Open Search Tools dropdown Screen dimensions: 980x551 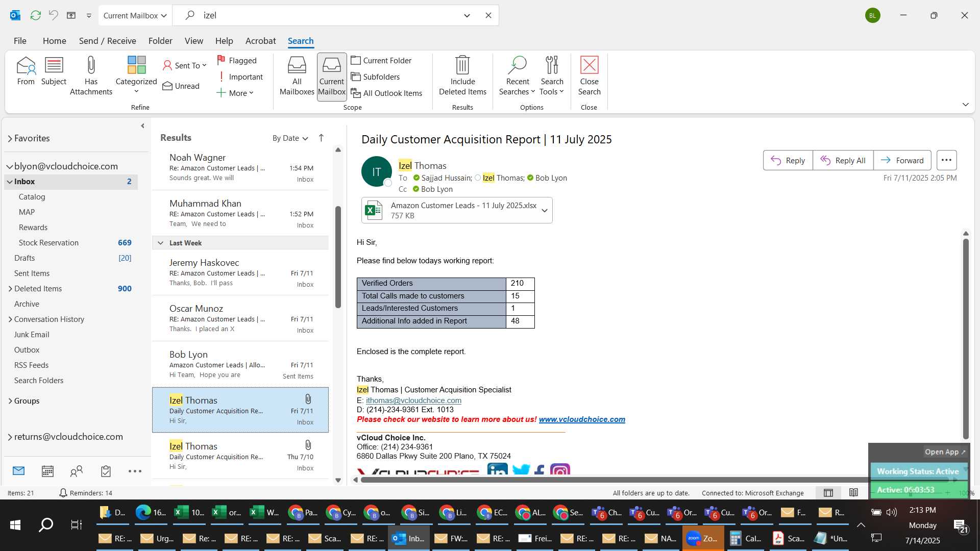552,77
